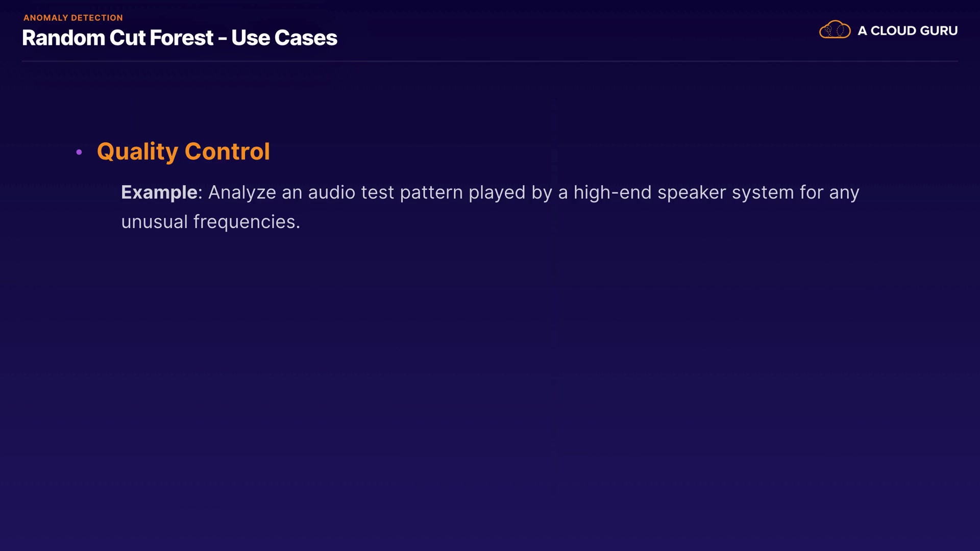Screen dimensions: 980x551
Task: Click the word "DETECTION" in the top label
Action: click(x=97, y=18)
